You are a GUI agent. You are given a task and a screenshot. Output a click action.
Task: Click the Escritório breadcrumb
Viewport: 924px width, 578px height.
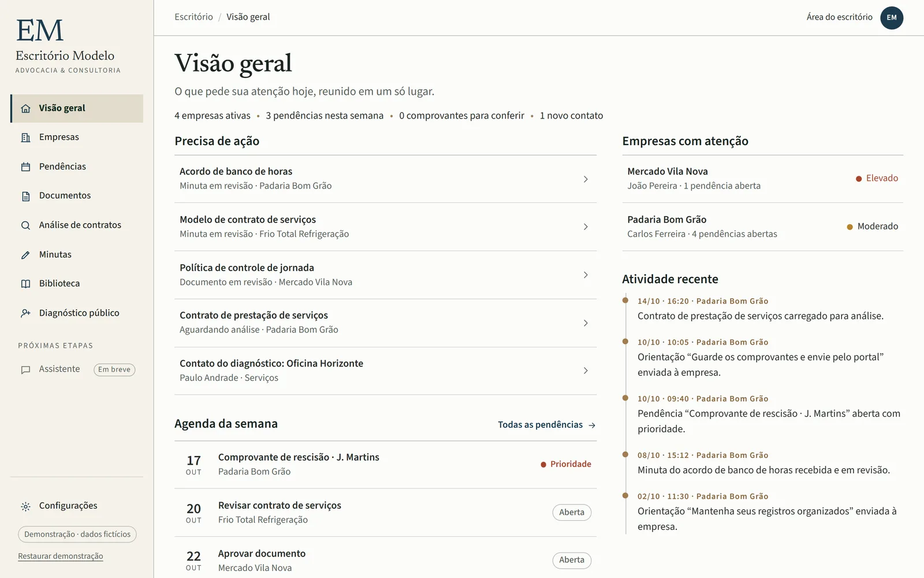click(x=193, y=17)
